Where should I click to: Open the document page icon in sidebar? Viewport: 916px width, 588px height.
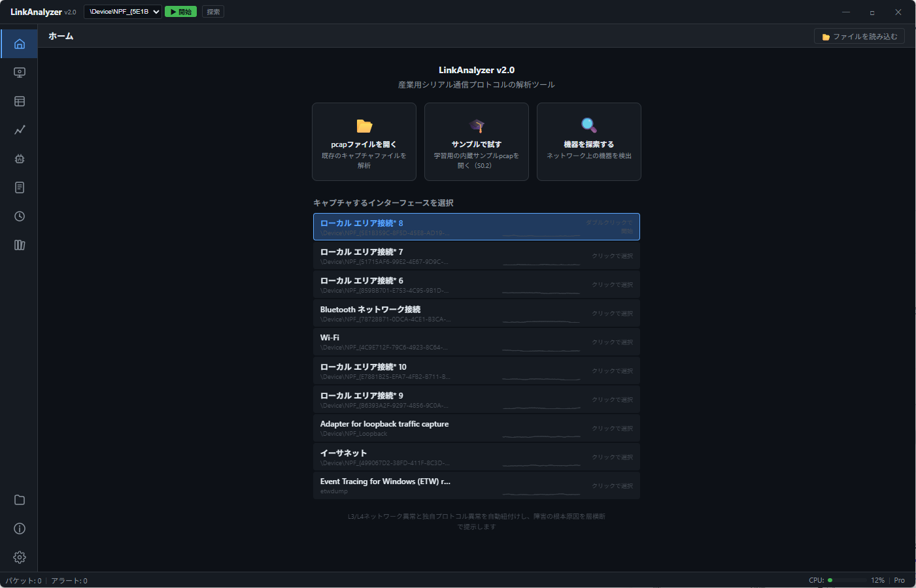(x=20, y=188)
